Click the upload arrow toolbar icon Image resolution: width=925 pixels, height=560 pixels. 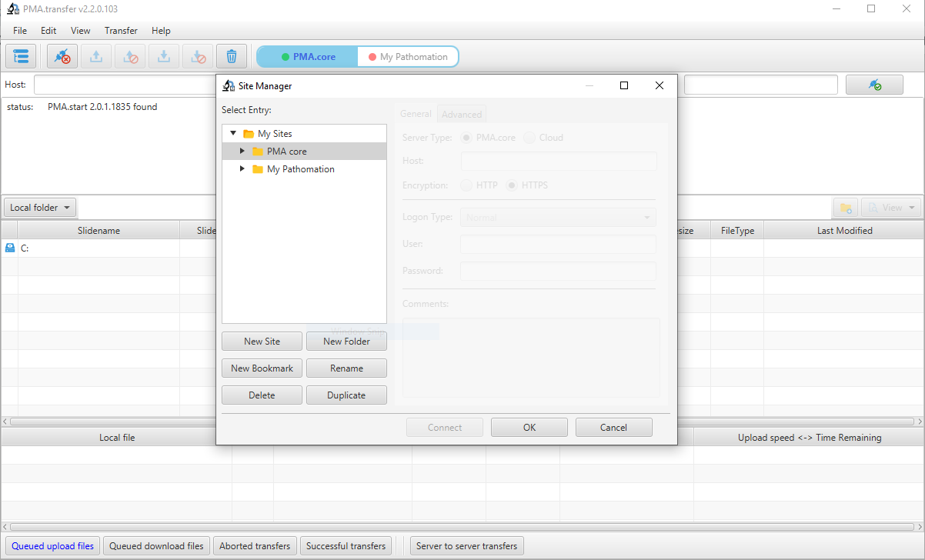pyautogui.click(x=96, y=56)
